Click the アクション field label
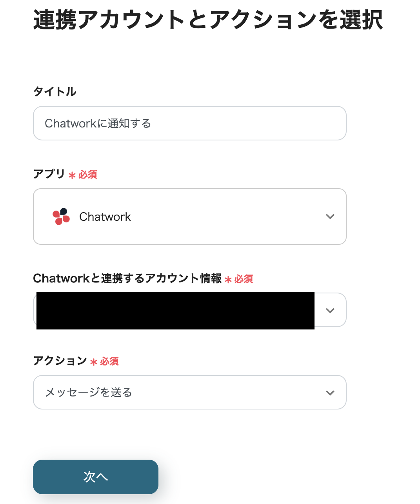The height and width of the screenshot is (504, 420). [60, 360]
